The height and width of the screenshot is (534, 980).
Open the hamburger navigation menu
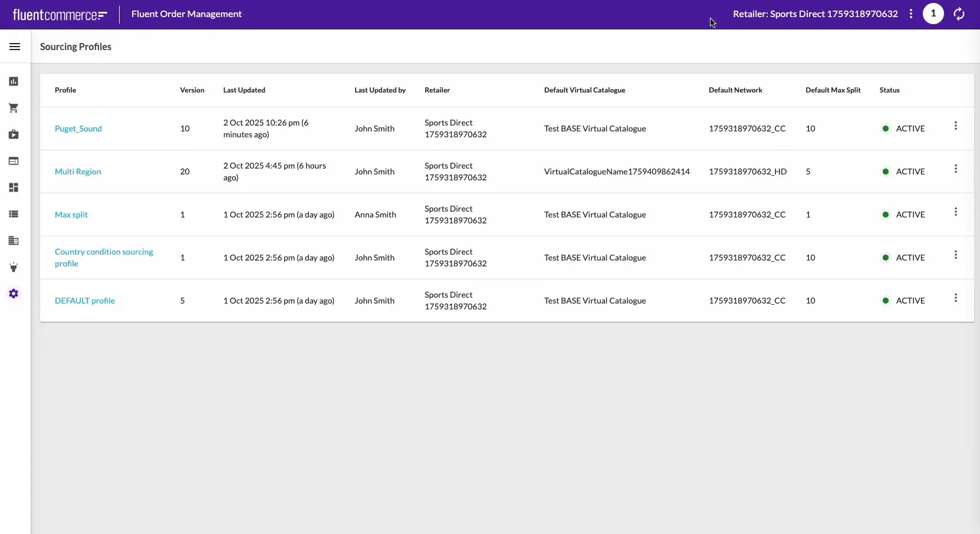15,47
